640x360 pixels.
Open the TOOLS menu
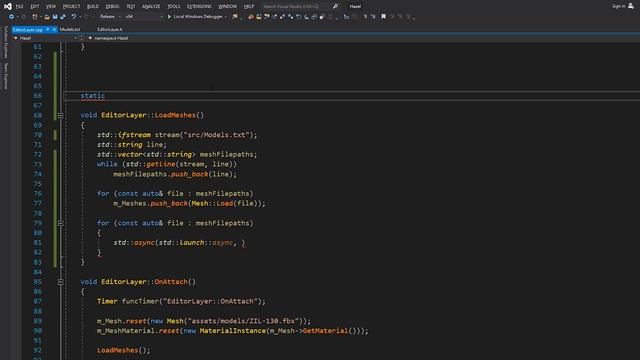click(173, 7)
